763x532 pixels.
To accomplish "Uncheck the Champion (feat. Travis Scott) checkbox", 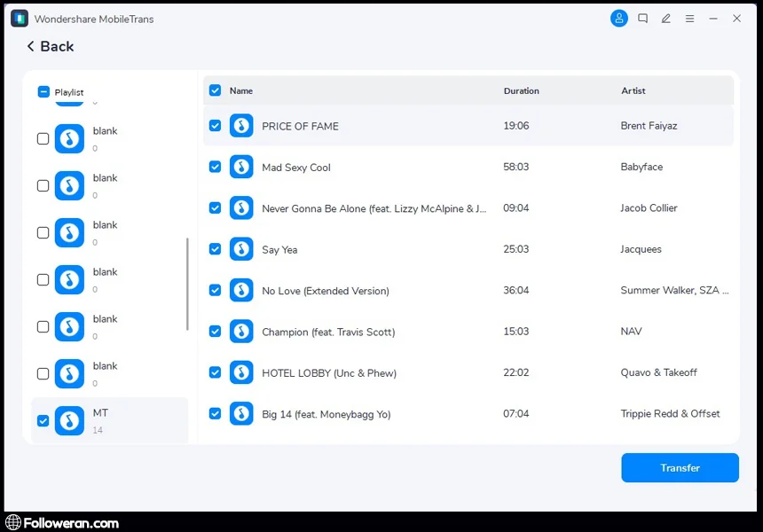I will (215, 332).
